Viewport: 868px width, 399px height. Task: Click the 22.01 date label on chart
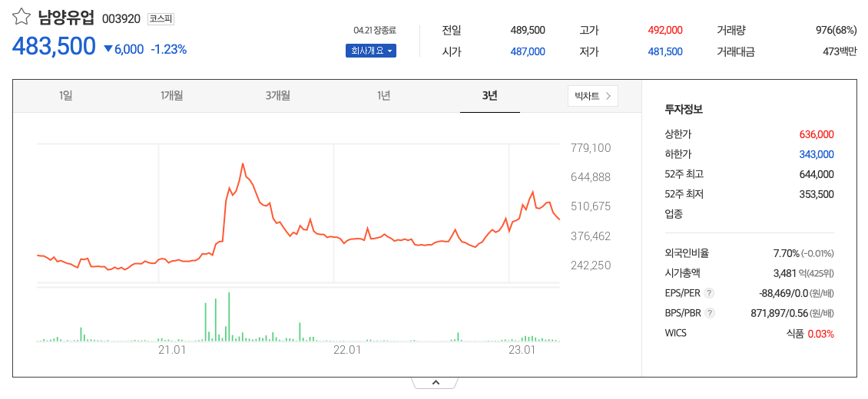point(347,350)
